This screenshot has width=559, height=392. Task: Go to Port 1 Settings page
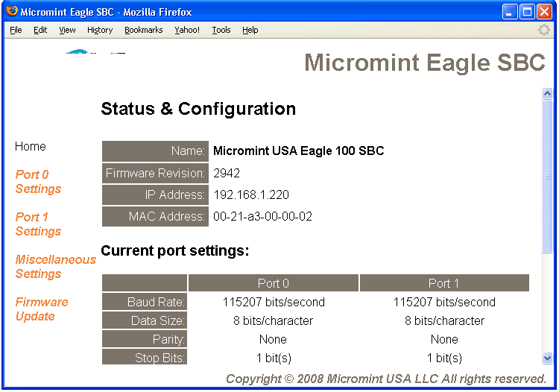(38, 224)
